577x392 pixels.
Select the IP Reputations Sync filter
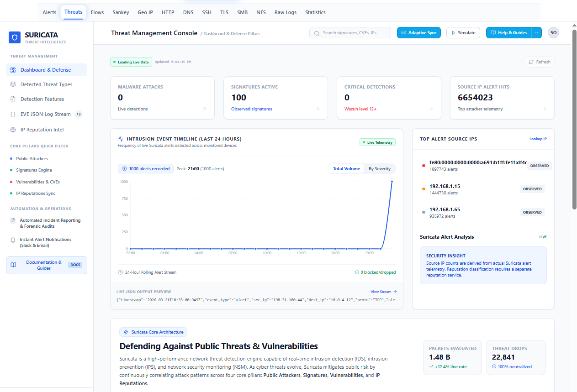point(33,193)
